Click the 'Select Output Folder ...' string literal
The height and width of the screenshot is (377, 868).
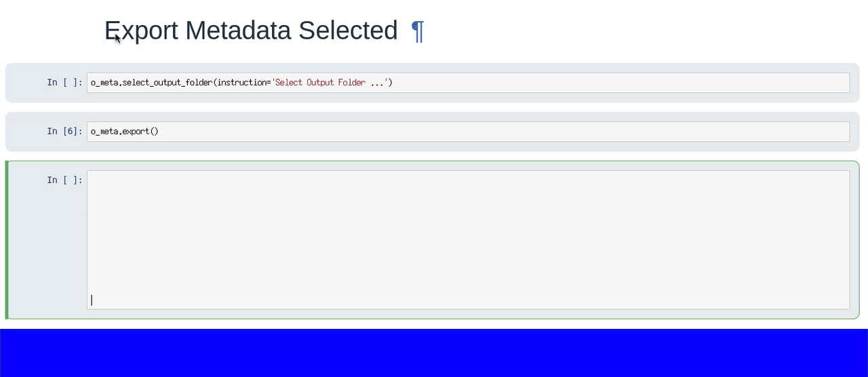tap(330, 83)
